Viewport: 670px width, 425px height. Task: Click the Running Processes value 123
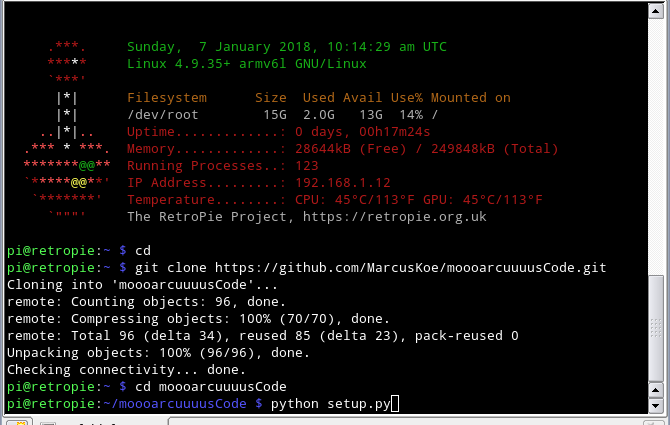[307, 166]
